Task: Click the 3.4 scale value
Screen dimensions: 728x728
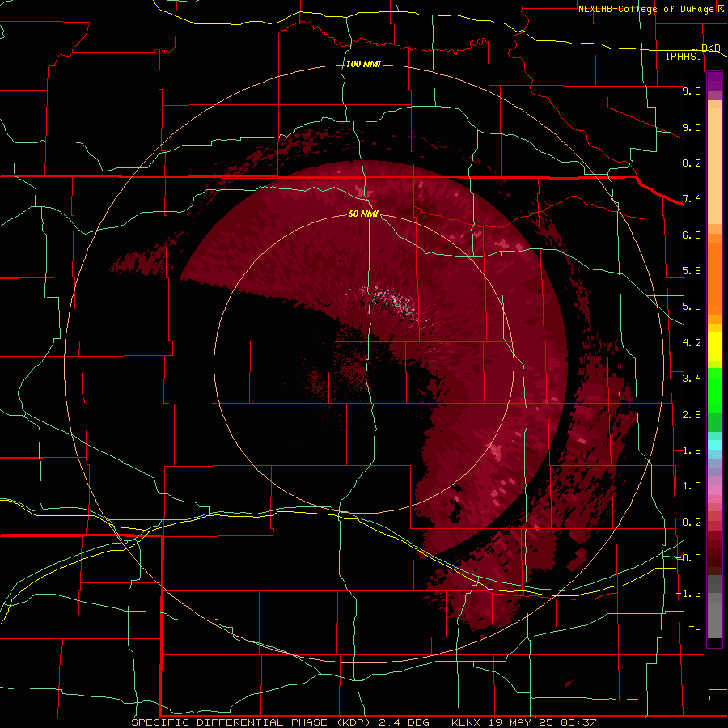Action: (692, 379)
